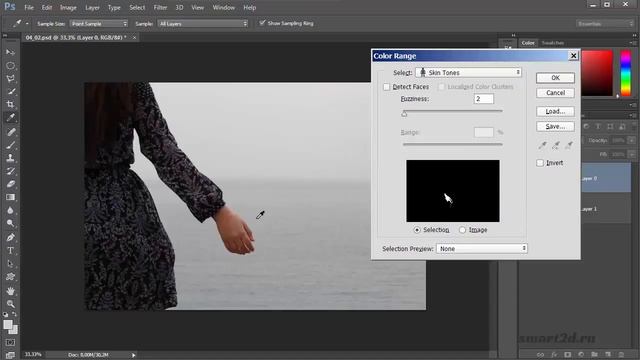Open the Essentials workspace dropdown
Screen dimensions: 640x360
[x=604, y=24]
